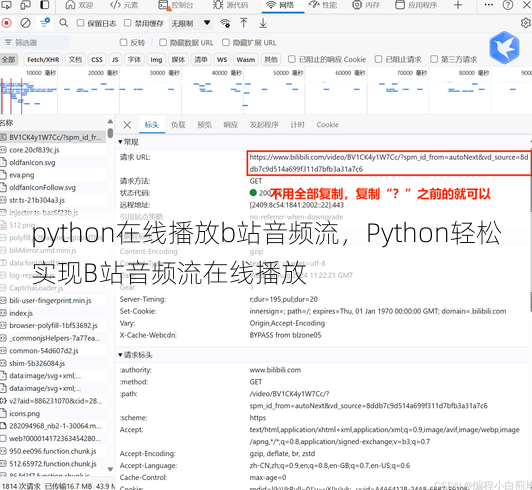Tick the 反转 checkbox
The image size is (532, 490).
point(123,42)
